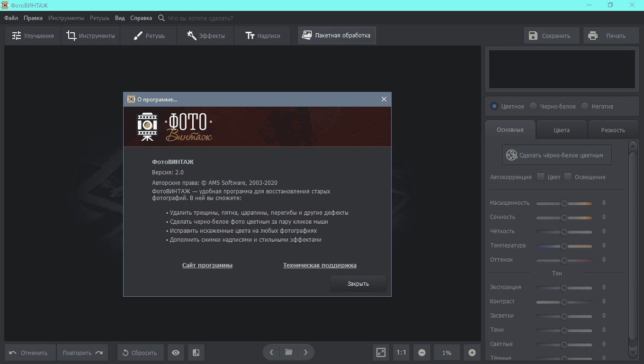Image resolution: width=644 pixels, height=364 pixels.
Task: Open the Справка menu
Action: [x=141, y=18]
